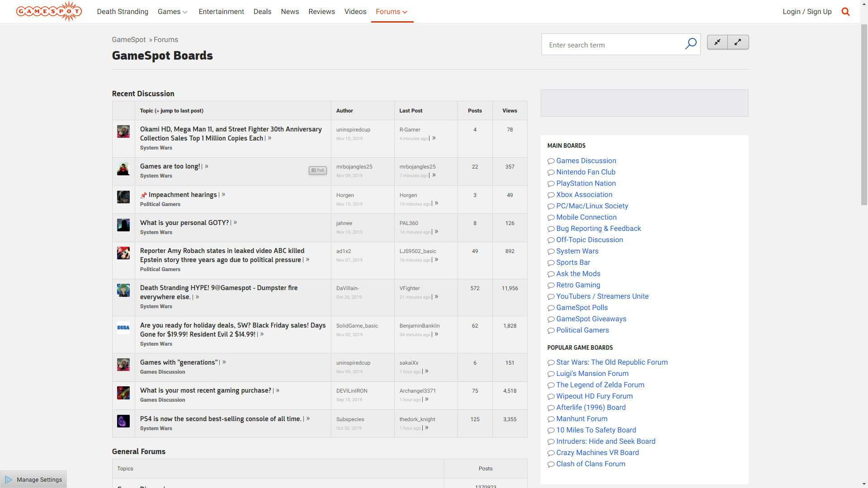868x488 pixels.
Task: Jump to last post of Games with generations
Action: pos(224,362)
